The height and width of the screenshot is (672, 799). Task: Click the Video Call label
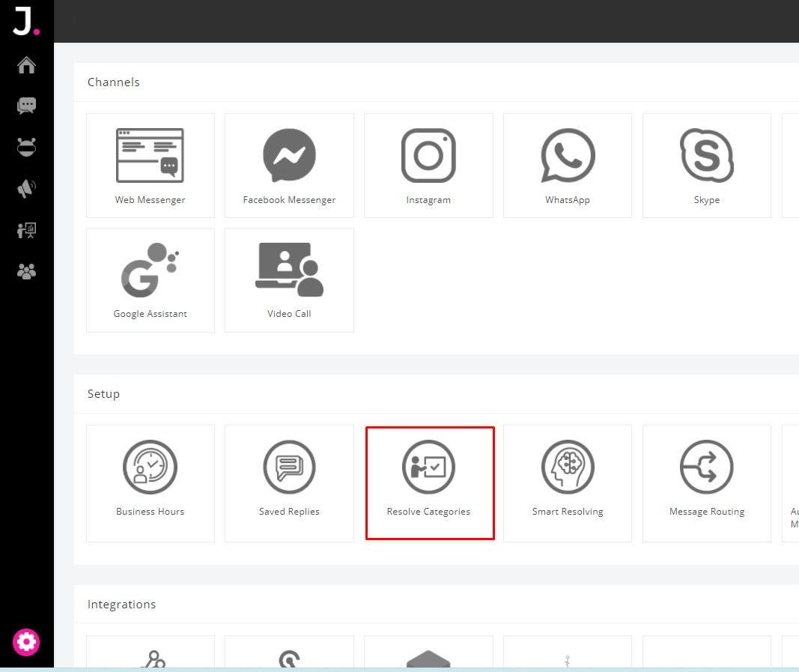tap(289, 314)
